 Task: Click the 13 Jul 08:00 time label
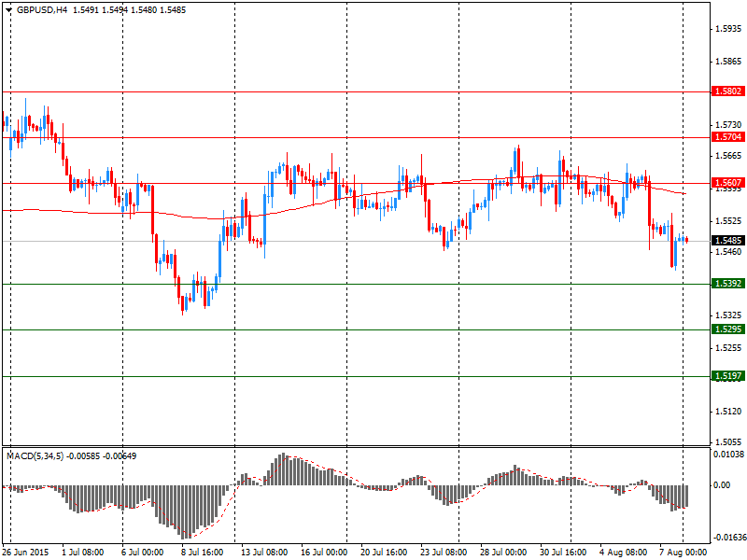(264, 553)
